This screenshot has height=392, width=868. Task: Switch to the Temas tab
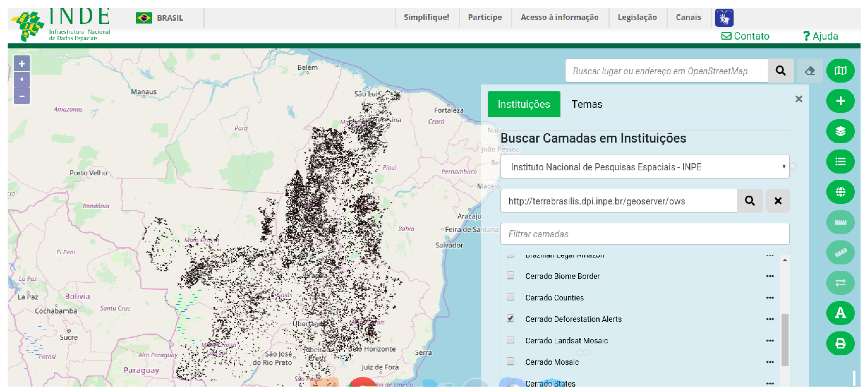pyautogui.click(x=587, y=104)
